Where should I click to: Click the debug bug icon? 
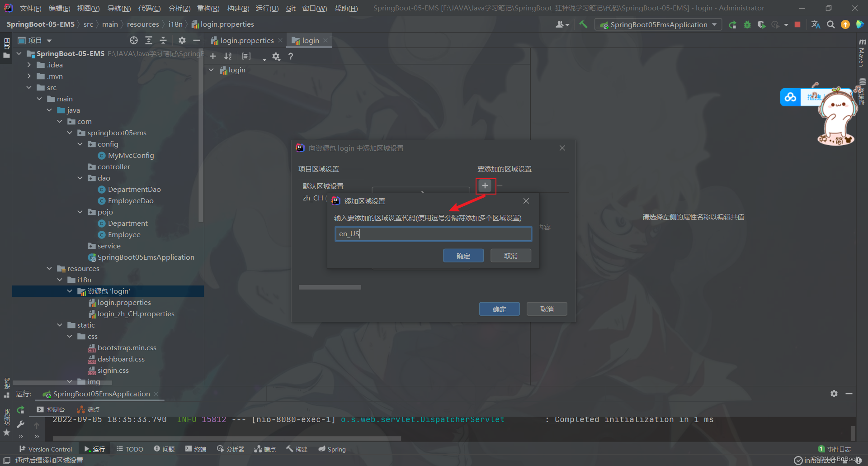(x=747, y=25)
